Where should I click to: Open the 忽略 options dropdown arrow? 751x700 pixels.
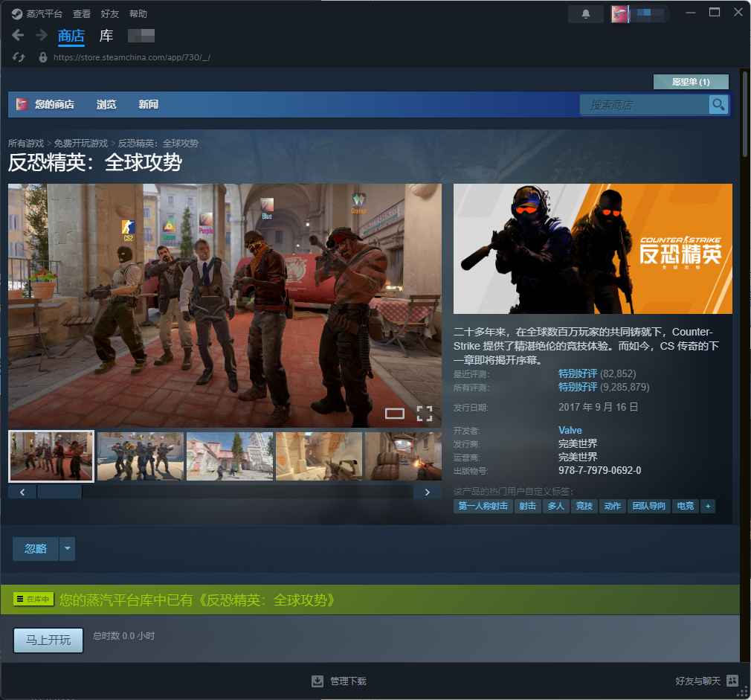coord(67,548)
